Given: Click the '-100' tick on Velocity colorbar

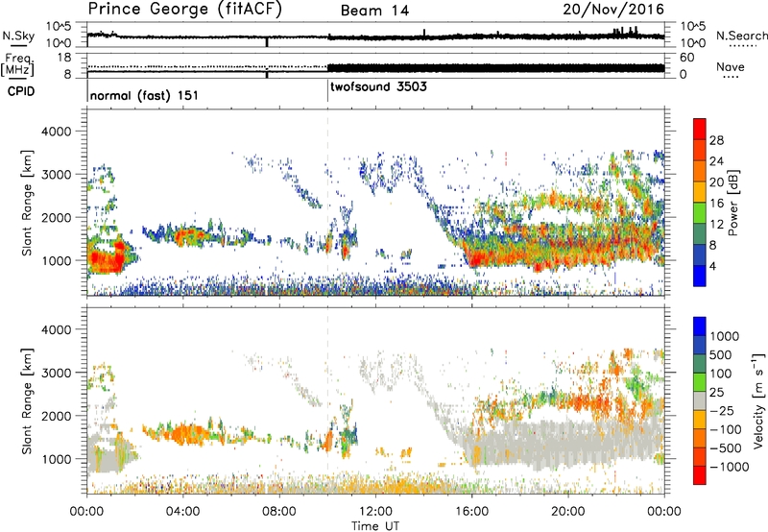Looking at the screenshot, I should (726, 429).
